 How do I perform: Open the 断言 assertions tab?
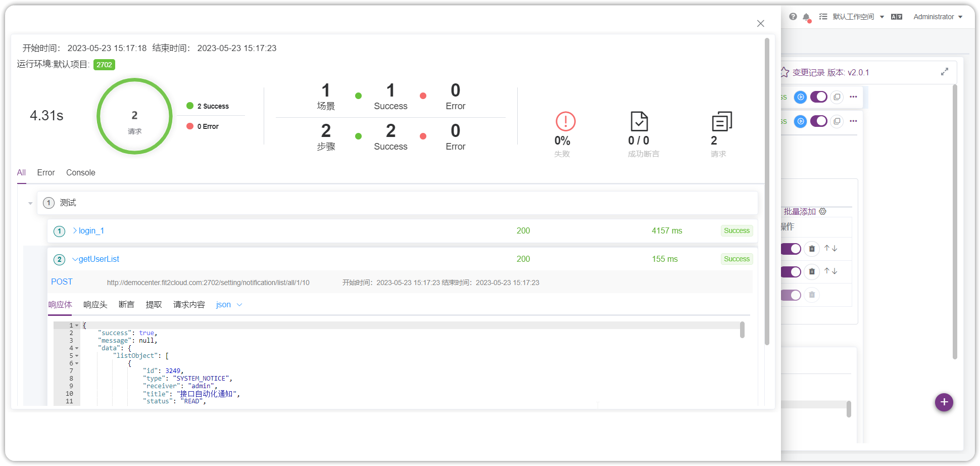coord(126,304)
